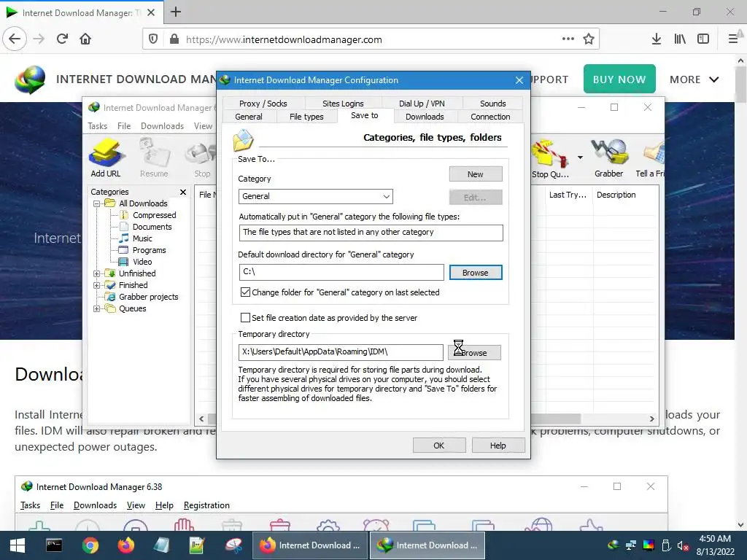
Task: Expand the Queues tree node
Action: pyautogui.click(x=97, y=309)
